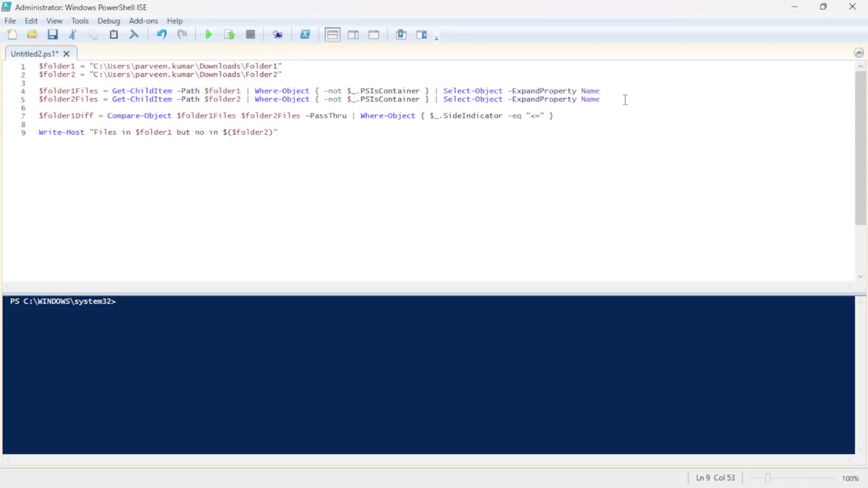Viewport: 868px width, 488px height.
Task: Undo last edit arrow icon
Action: tap(161, 35)
